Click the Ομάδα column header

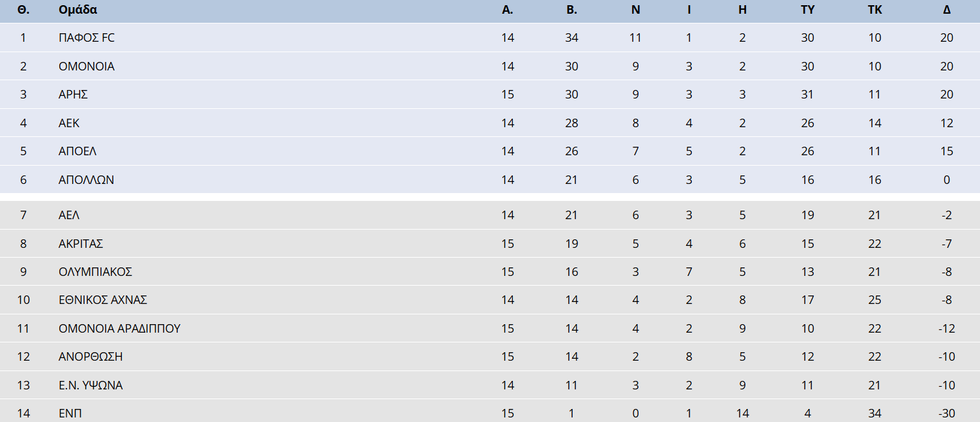78,10
